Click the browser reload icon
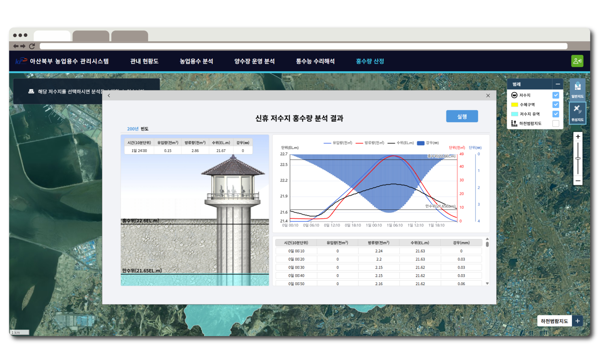This screenshot has width=599, height=364. (x=32, y=46)
